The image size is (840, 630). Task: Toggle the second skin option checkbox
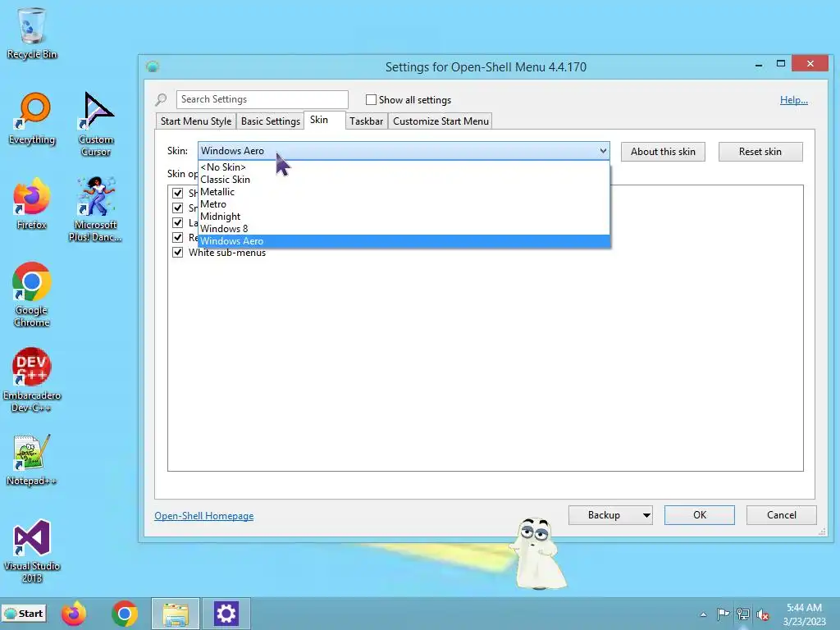[178, 208]
